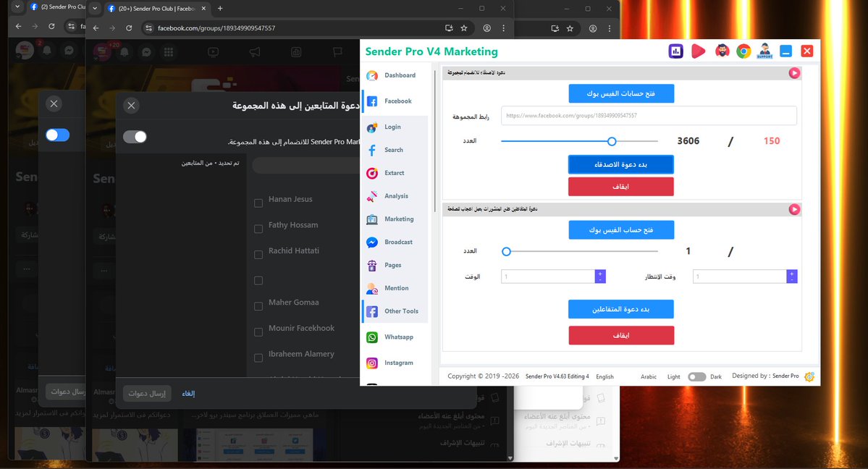This screenshot has height=469, width=868.
Task: Switch to the Other Tools tab
Action: (400, 311)
